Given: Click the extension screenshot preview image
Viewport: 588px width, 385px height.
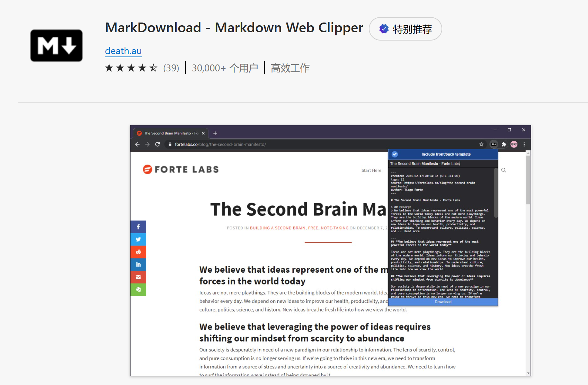Looking at the screenshot, I should click(x=330, y=251).
